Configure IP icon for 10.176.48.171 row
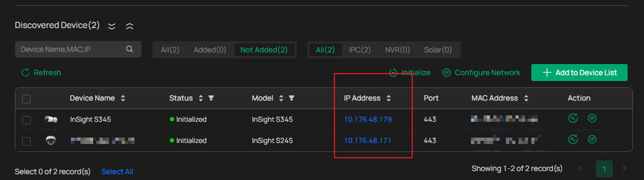 (x=592, y=139)
